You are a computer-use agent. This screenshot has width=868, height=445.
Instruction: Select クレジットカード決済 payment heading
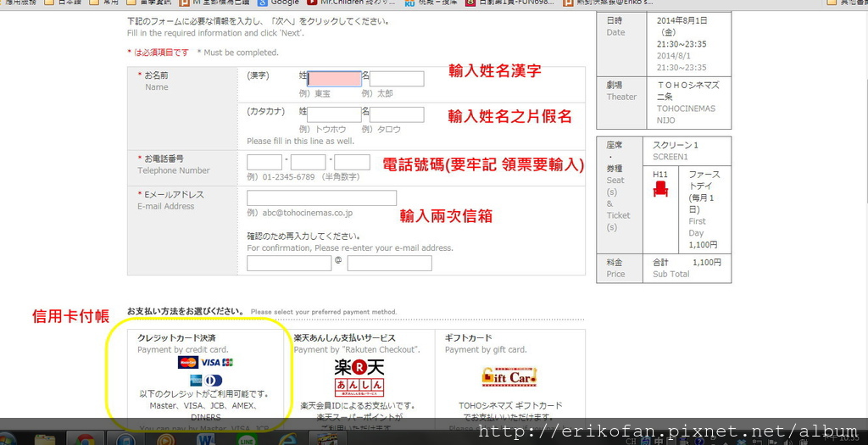coord(176,337)
